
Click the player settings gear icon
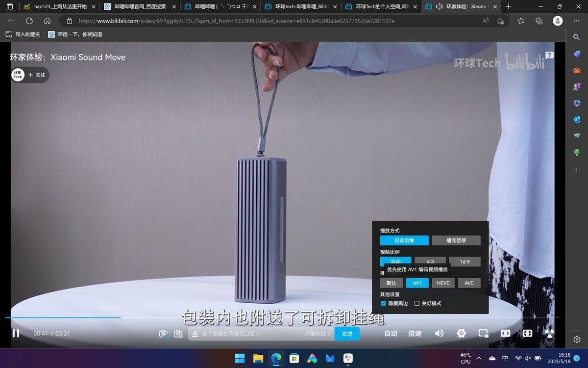[x=461, y=333]
